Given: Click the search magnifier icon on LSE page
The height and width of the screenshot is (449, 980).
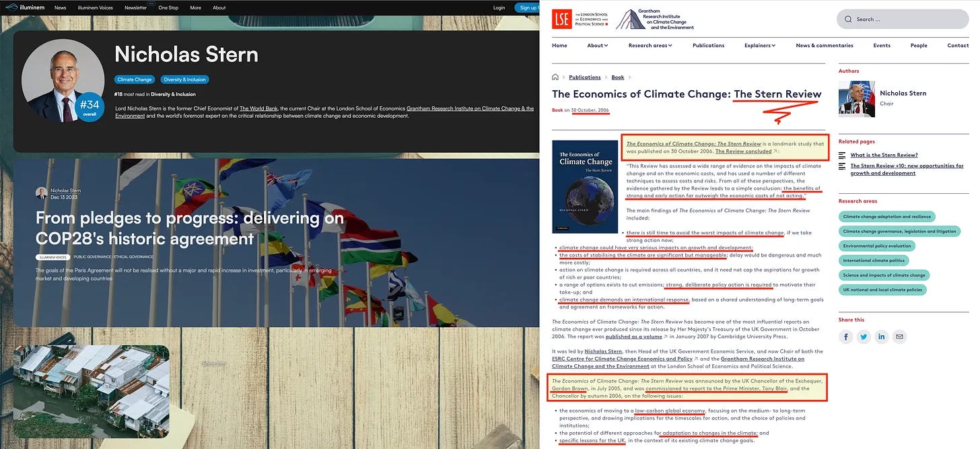Looking at the screenshot, I should (848, 20).
